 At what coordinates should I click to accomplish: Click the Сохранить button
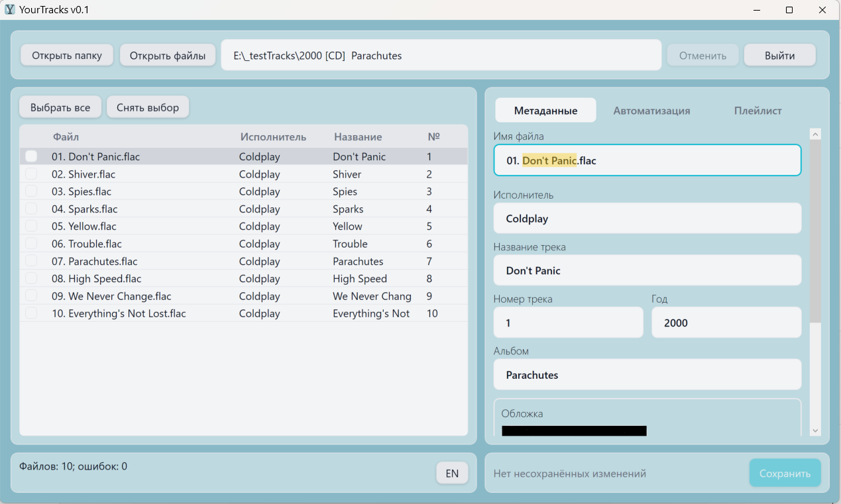tap(785, 474)
